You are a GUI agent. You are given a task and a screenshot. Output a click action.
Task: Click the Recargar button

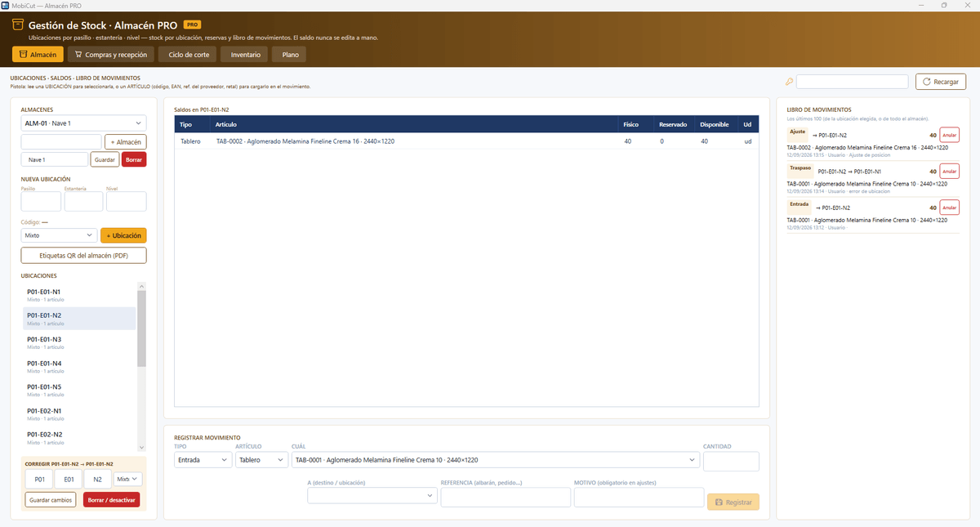[941, 82]
